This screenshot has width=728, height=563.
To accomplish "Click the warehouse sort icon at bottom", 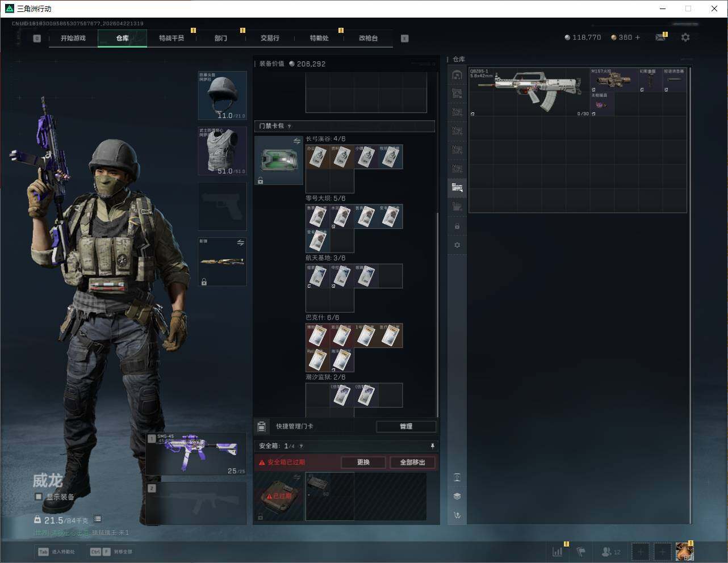I will click(x=457, y=515).
